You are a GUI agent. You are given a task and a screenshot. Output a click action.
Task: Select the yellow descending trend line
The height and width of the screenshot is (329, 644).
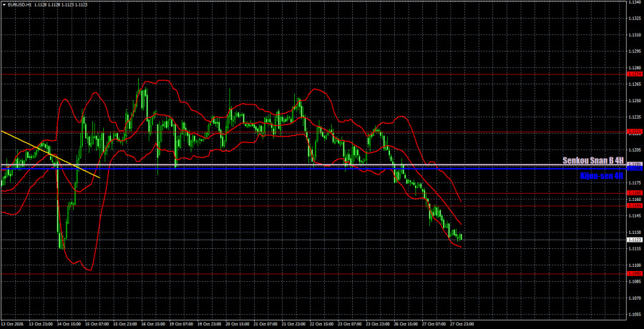50,154
